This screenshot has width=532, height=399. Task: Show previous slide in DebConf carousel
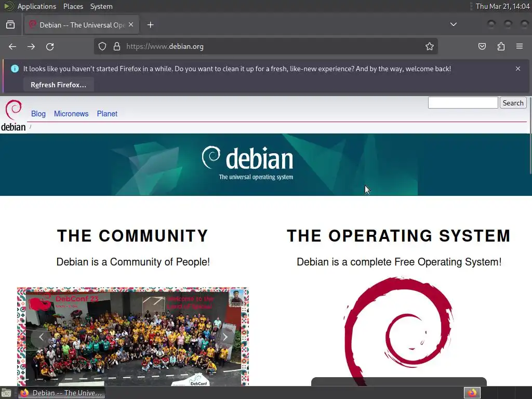click(x=41, y=337)
